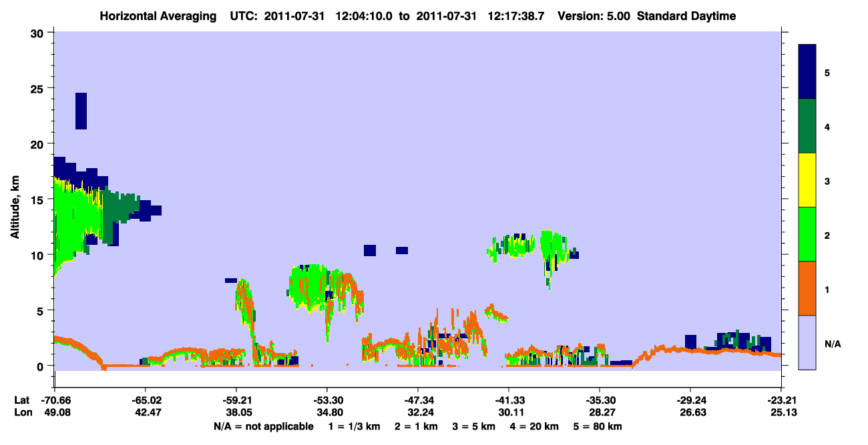Click the '15' altitude tick label
This screenshot has width=868, height=445.
click(x=38, y=199)
